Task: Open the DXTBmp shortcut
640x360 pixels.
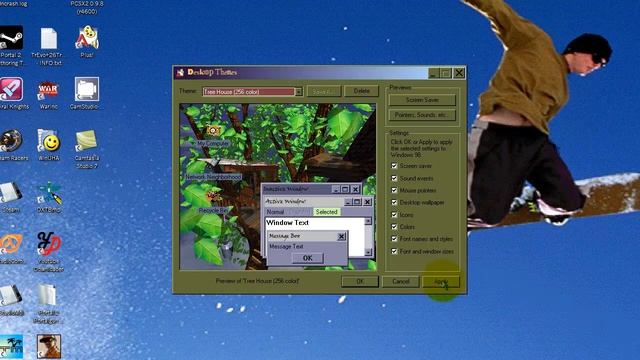Action: 49,193
